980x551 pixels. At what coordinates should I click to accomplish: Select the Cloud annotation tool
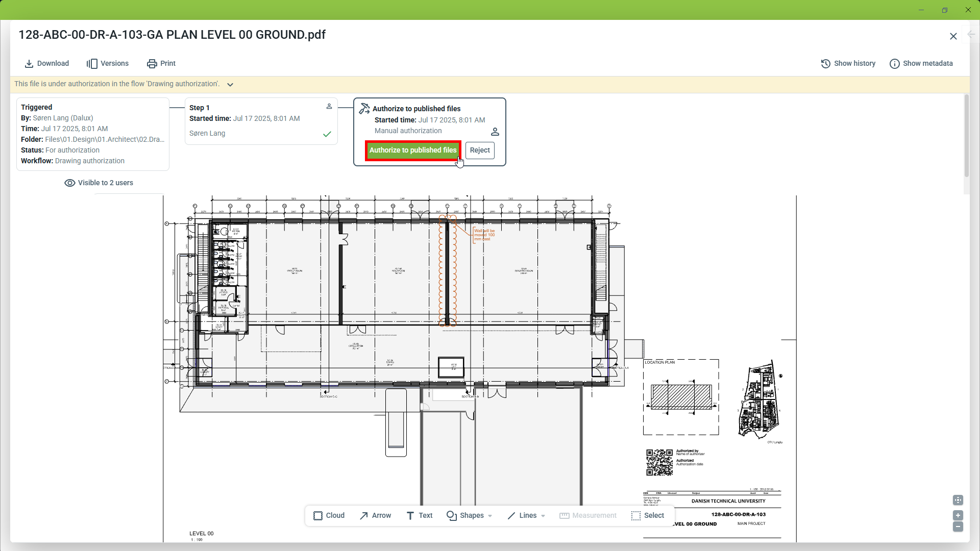329,516
